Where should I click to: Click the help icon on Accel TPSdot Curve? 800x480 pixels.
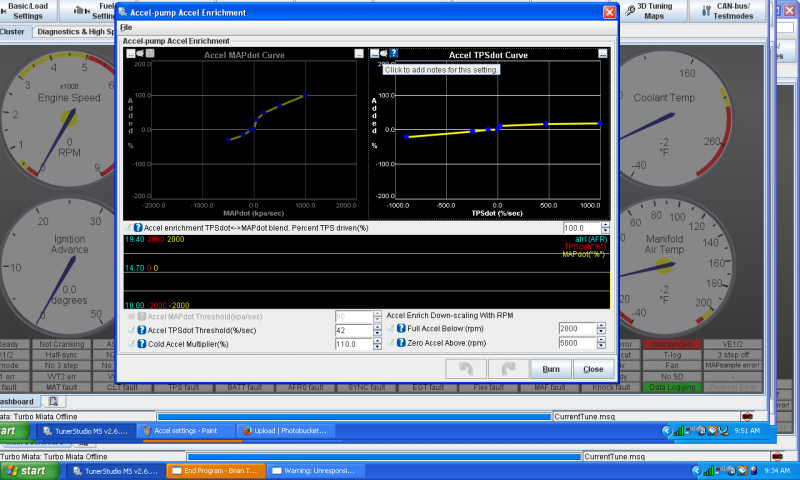pyautogui.click(x=394, y=54)
